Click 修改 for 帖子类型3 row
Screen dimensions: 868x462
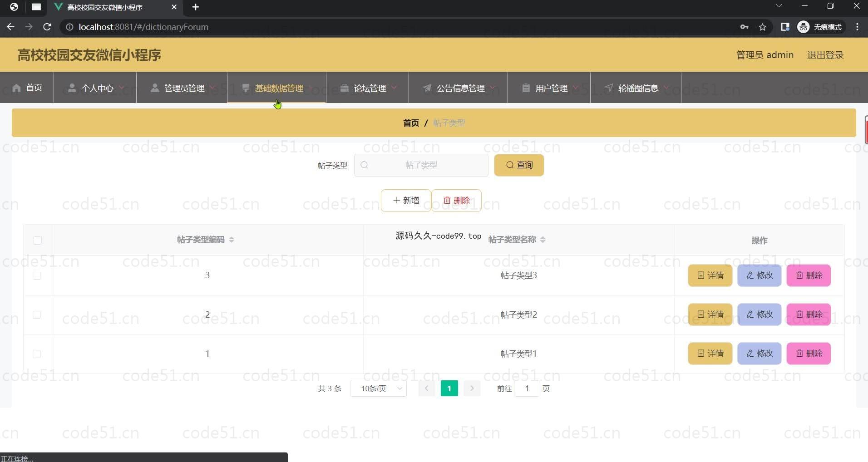point(759,275)
